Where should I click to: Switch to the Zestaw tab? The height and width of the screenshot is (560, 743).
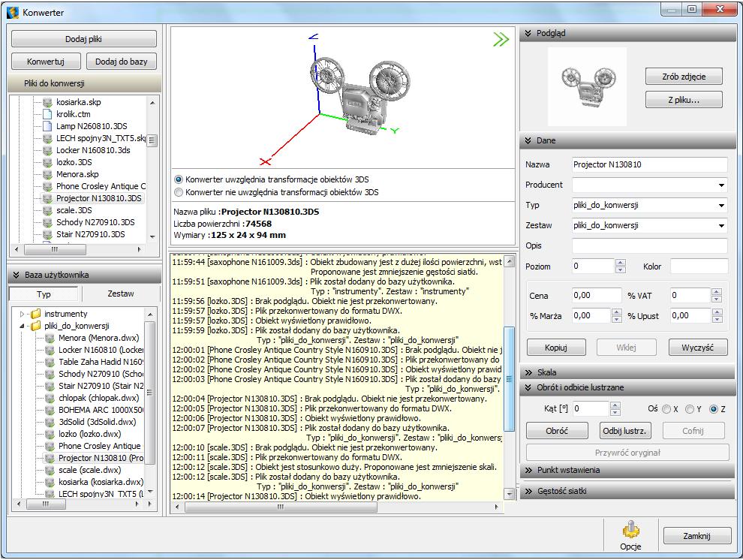click(x=121, y=294)
